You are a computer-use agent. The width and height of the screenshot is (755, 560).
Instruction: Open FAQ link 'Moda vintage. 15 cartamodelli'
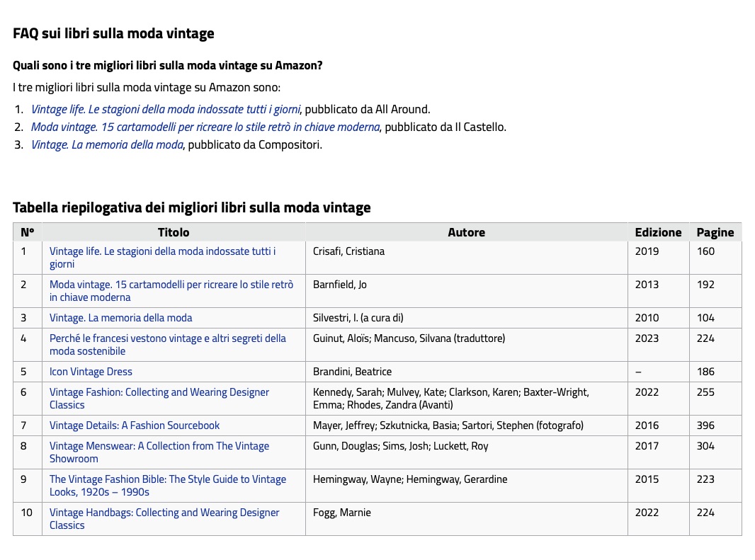205,127
